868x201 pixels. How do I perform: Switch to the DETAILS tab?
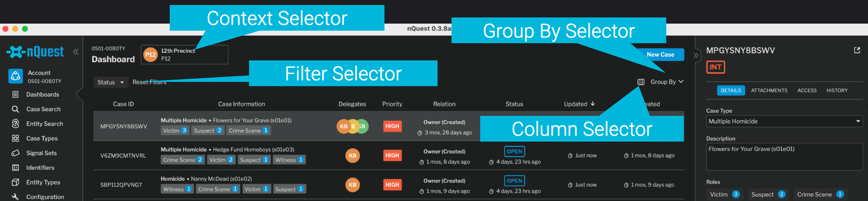tap(731, 91)
